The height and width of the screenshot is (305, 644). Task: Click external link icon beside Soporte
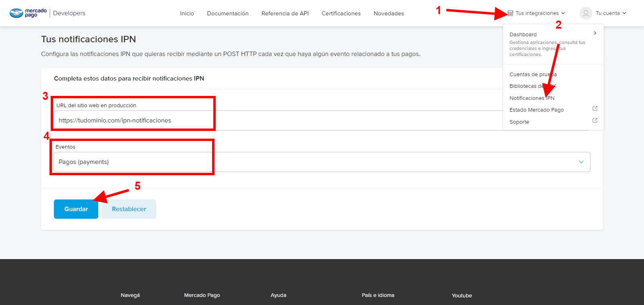pyautogui.click(x=595, y=121)
